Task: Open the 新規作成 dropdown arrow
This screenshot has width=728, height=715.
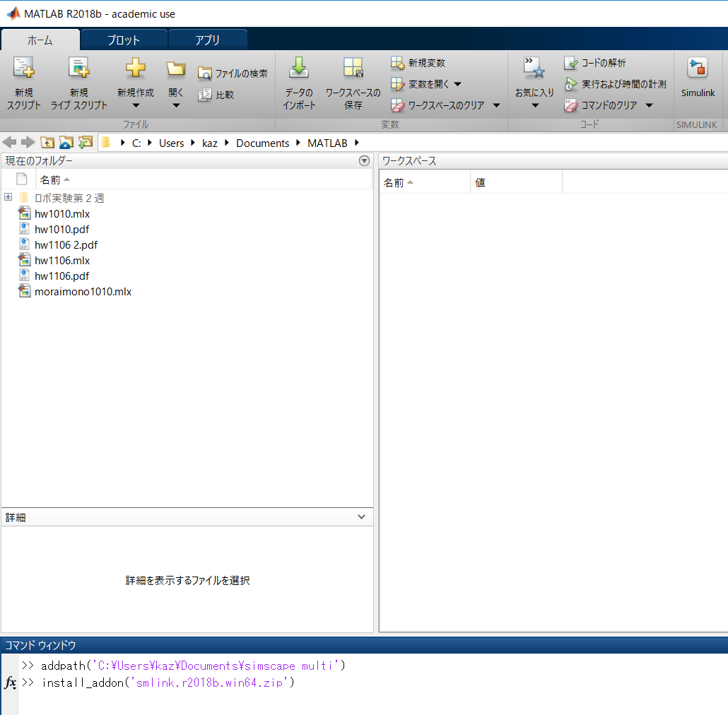Action: (x=136, y=106)
